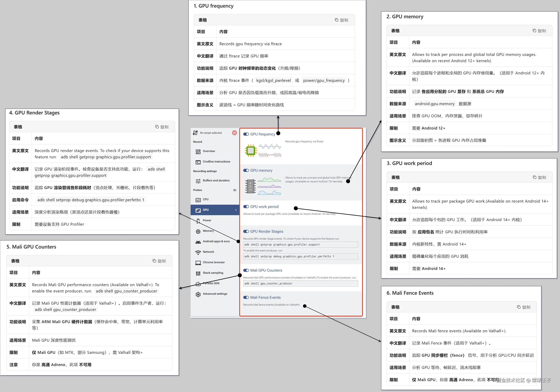Click the target device cable icon

click(x=195, y=133)
